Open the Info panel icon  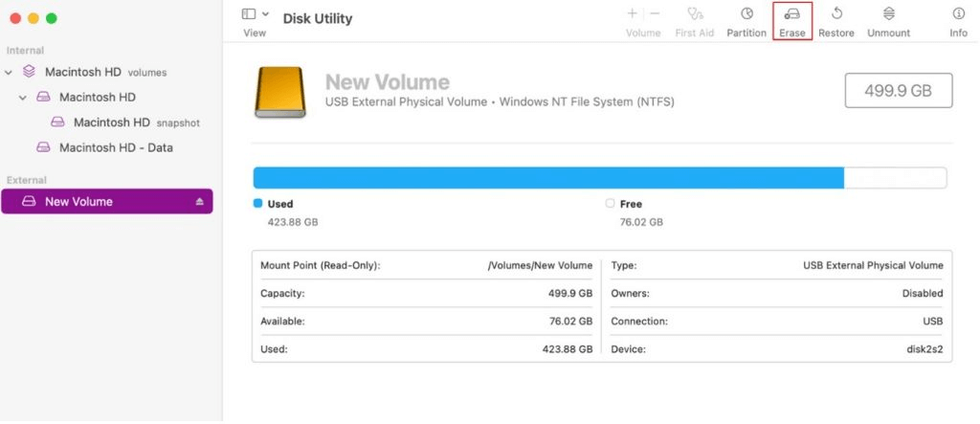click(958, 14)
